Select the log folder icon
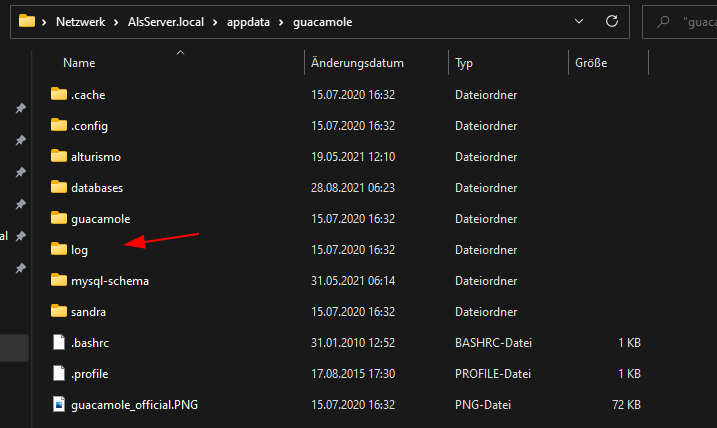 pyautogui.click(x=59, y=249)
